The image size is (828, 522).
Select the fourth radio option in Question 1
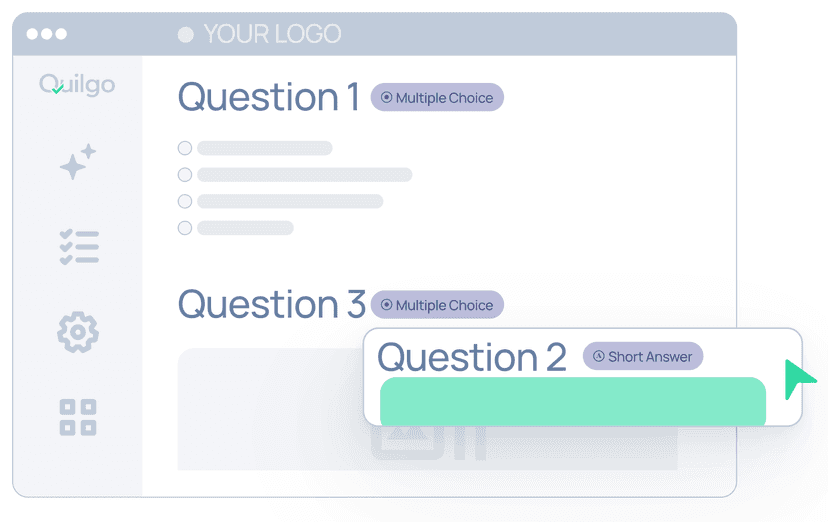pyautogui.click(x=185, y=228)
